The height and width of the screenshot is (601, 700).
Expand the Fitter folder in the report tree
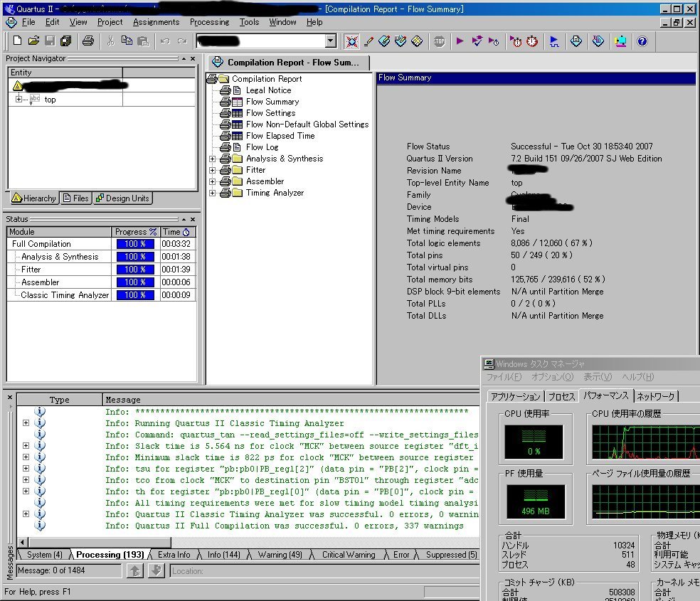click(x=212, y=170)
